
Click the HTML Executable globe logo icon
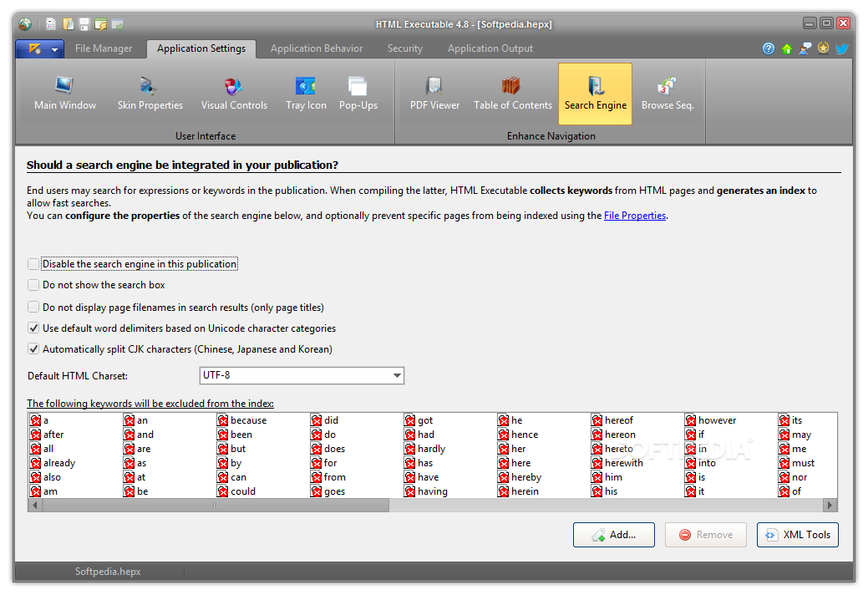click(25, 24)
